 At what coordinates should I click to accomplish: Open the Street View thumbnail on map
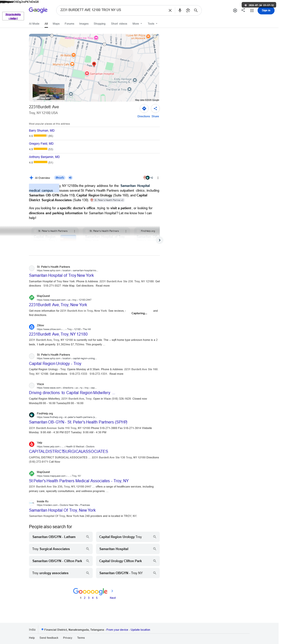[48, 92]
